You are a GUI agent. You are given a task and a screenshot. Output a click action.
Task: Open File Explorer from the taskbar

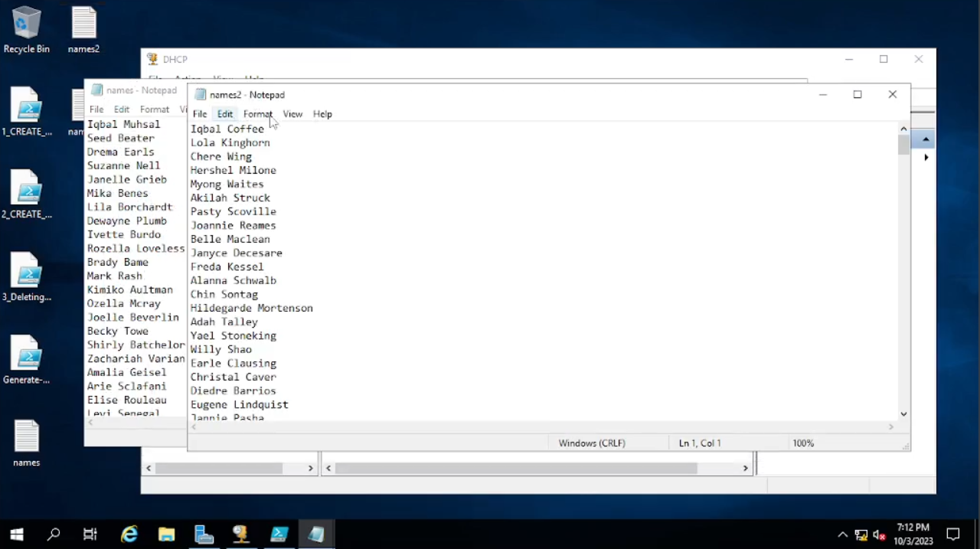point(166,534)
